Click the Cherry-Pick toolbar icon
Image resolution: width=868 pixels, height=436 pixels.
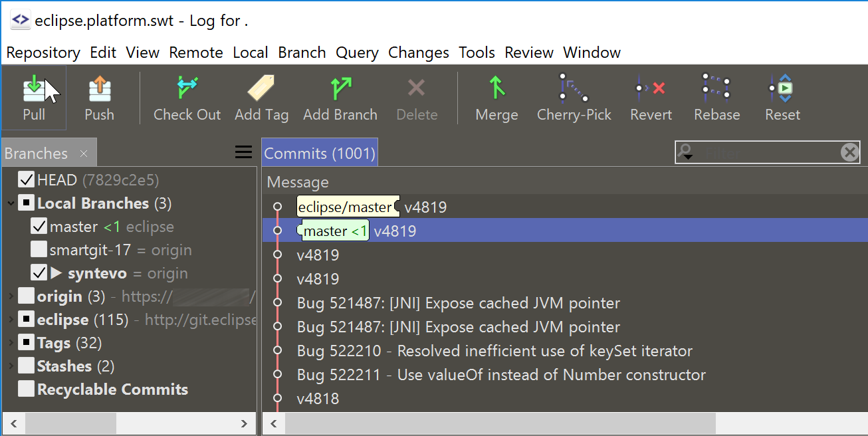(574, 96)
